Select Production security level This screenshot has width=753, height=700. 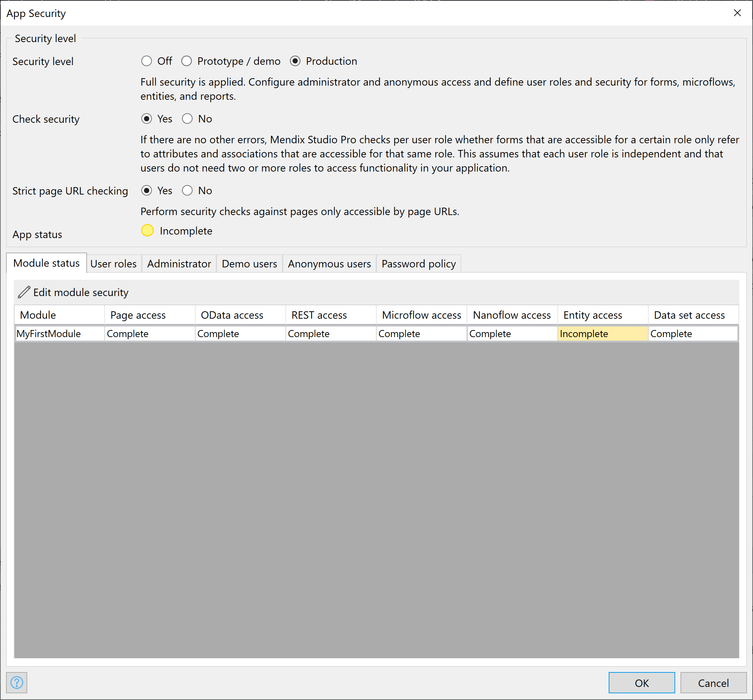(295, 61)
